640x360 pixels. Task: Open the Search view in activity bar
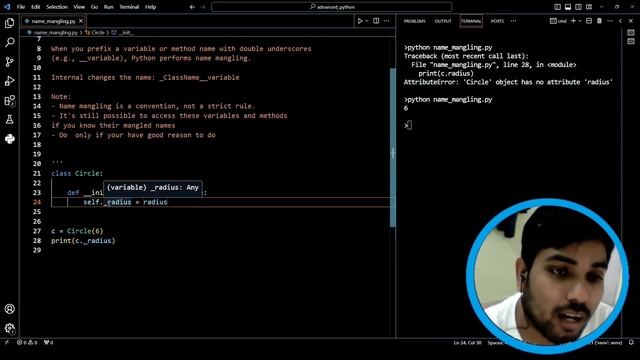click(10, 42)
